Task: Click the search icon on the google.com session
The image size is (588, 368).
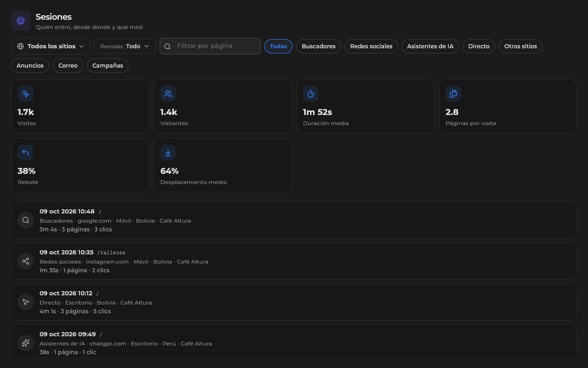Action: (26, 220)
